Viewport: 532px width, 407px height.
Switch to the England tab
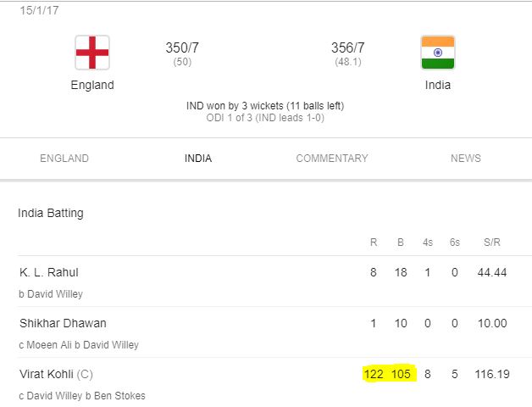tap(64, 159)
